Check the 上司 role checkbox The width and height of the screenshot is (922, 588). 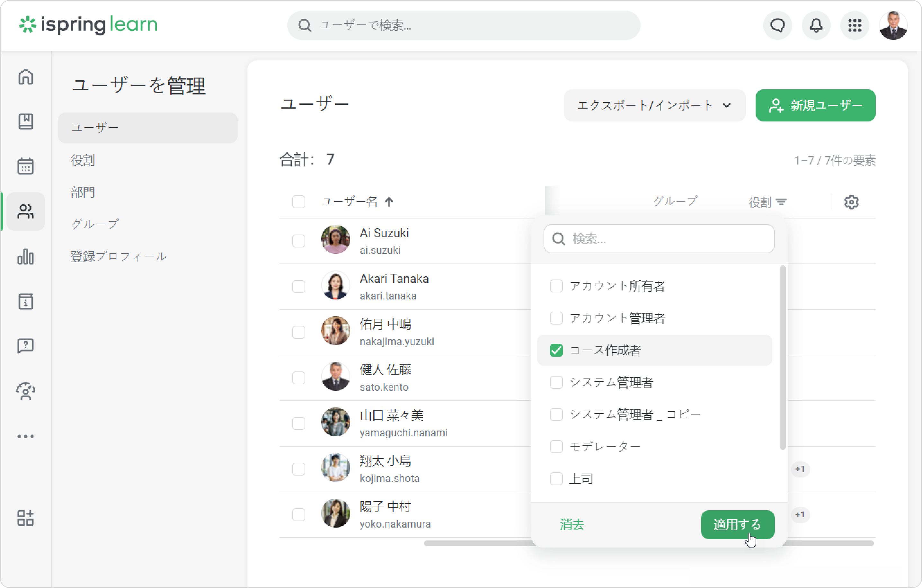coord(556,479)
